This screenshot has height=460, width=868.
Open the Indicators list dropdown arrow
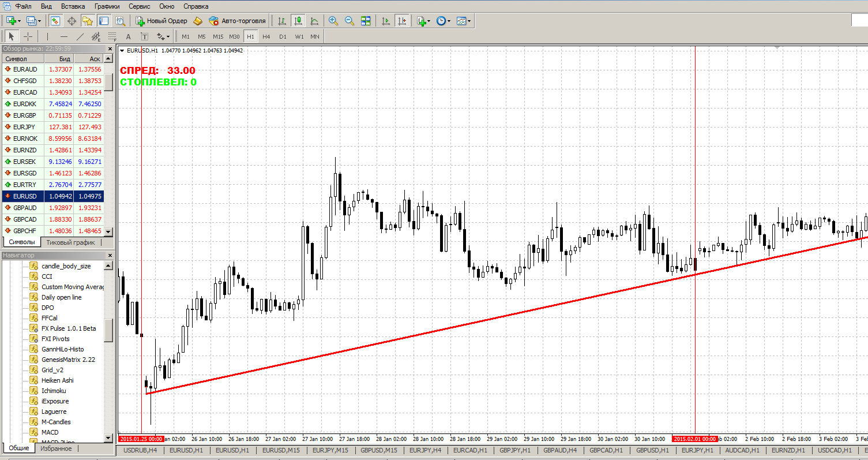point(429,21)
